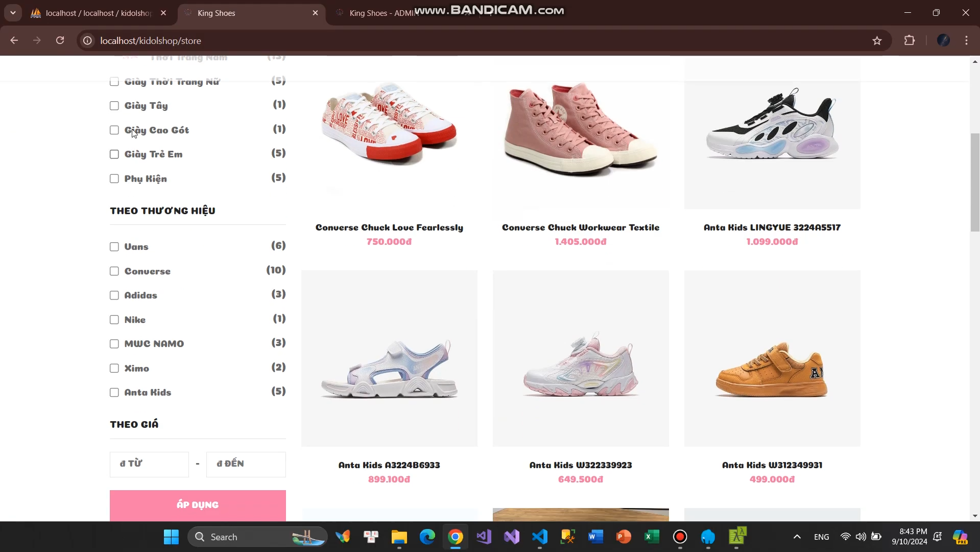Open the Anta Kids W312349931 brown shoe image
The image size is (980, 552).
[772, 358]
